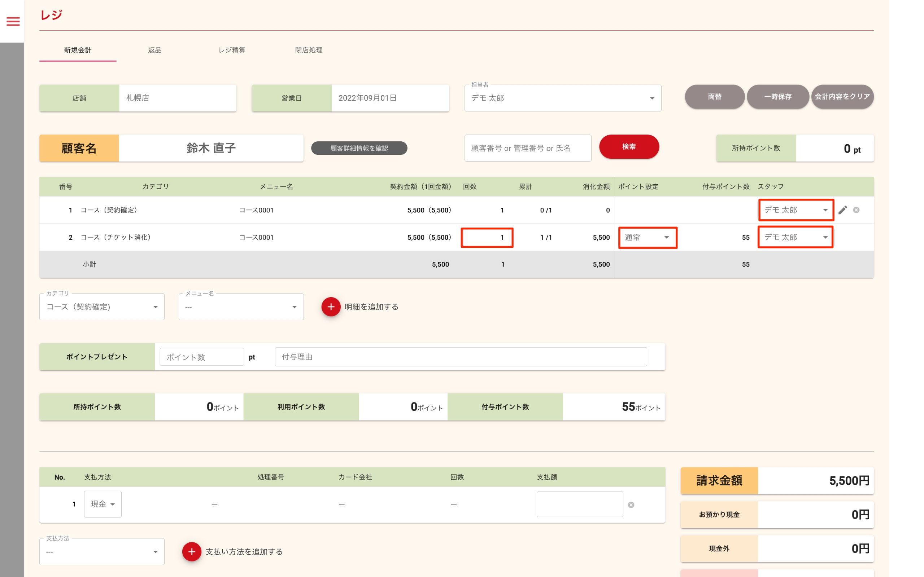Open the メニュー名 (menu name) dropdown

(x=241, y=307)
